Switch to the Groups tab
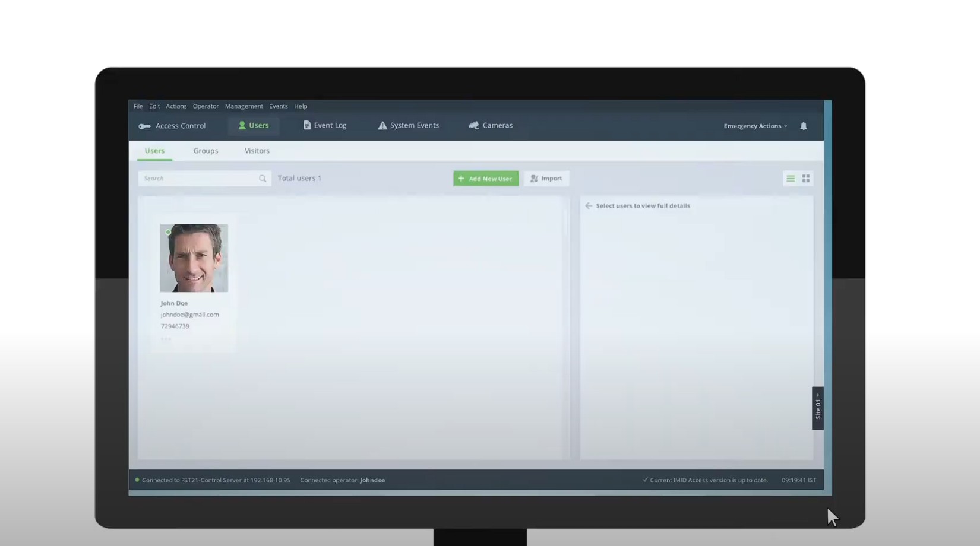980x546 pixels. point(206,151)
